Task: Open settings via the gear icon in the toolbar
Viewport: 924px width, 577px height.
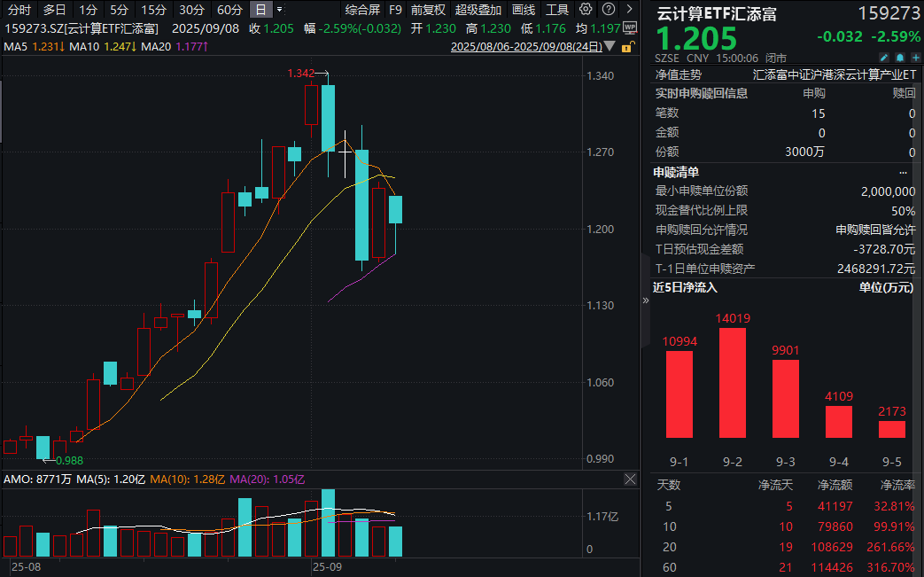Action: [585, 11]
